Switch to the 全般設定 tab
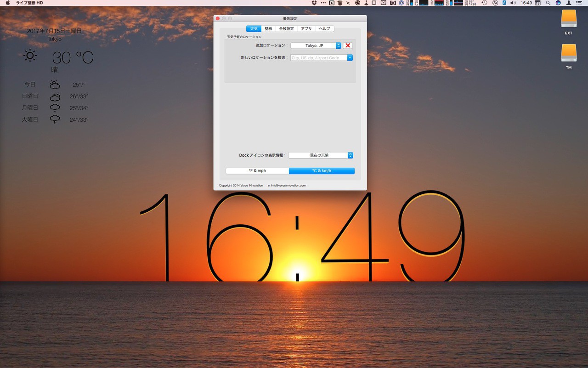This screenshot has height=368, width=588. pyautogui.click(x=286, y=28)
